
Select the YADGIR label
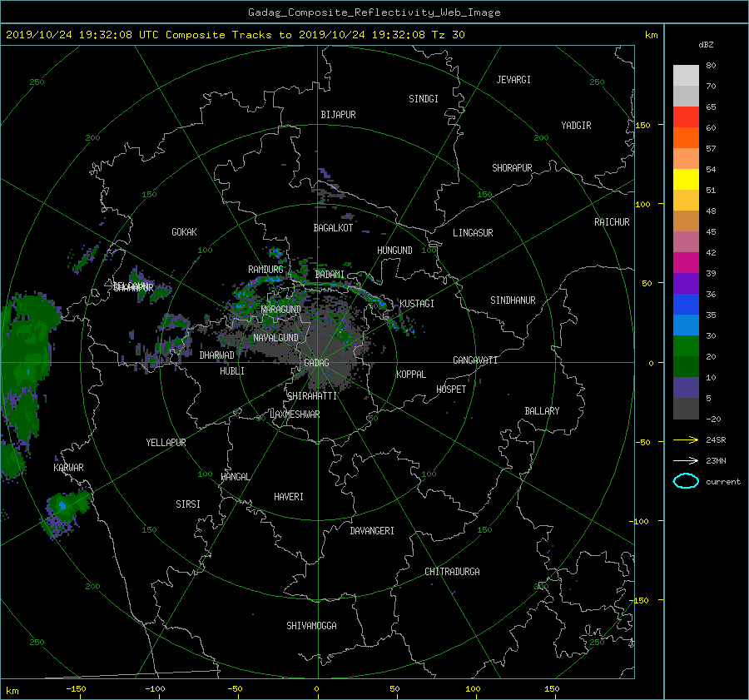click(x=576, y=126)
